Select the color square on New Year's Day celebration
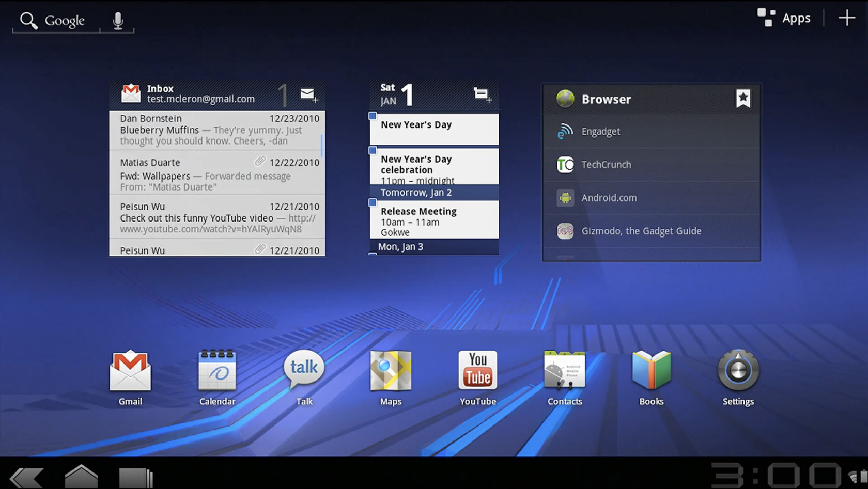Screen dimensions: 868x489 pyautogui.click(x=373, y=151)
